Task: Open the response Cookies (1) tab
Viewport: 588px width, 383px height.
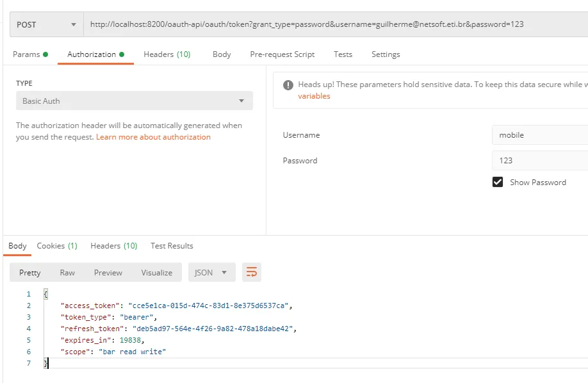Action: (57, 246)
